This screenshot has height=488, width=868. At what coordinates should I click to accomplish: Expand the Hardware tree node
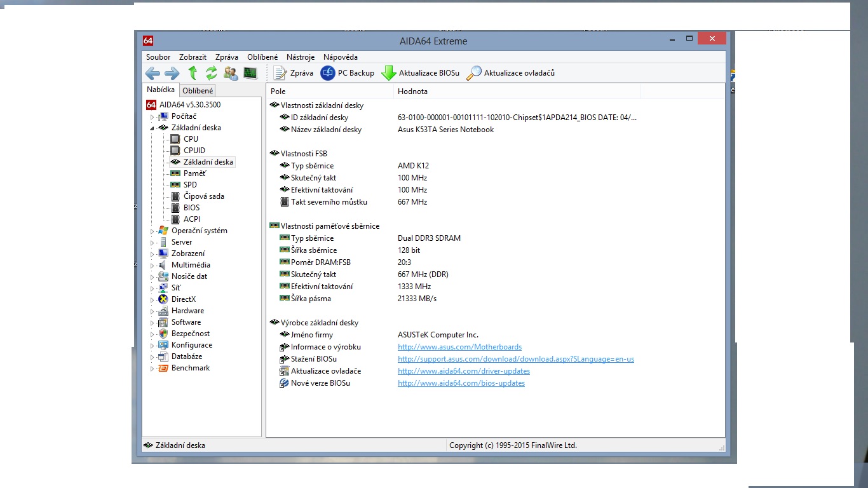coord(153,311)
